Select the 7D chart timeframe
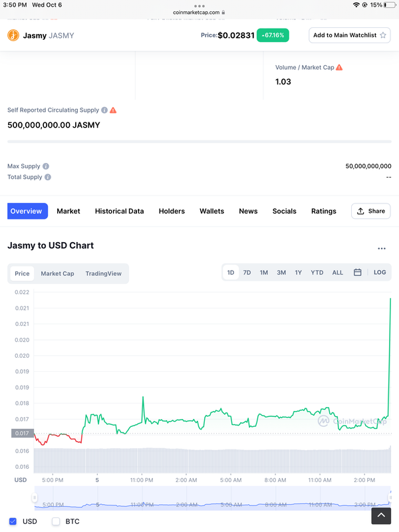The image size is (399, 532). pyautogui.click(x=247, y=273)
